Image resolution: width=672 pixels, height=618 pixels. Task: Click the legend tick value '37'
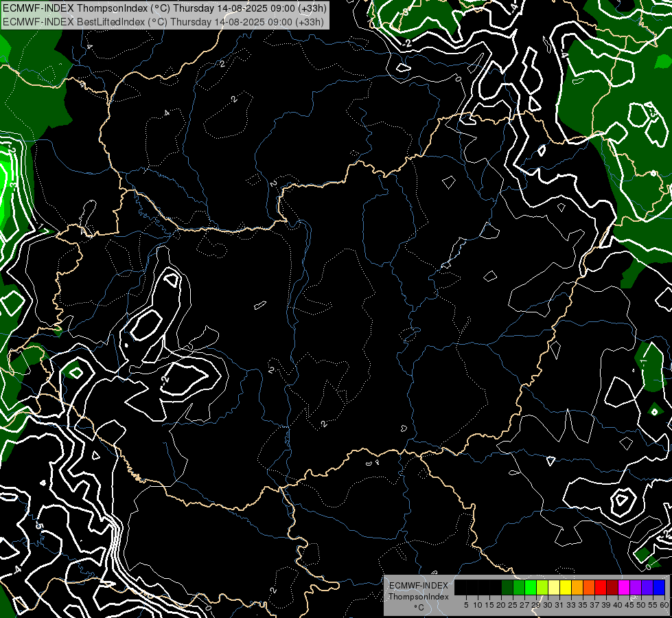point(594,605)
